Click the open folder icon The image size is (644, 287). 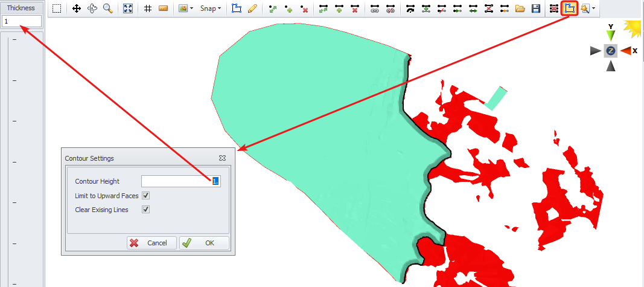point(520,9)
